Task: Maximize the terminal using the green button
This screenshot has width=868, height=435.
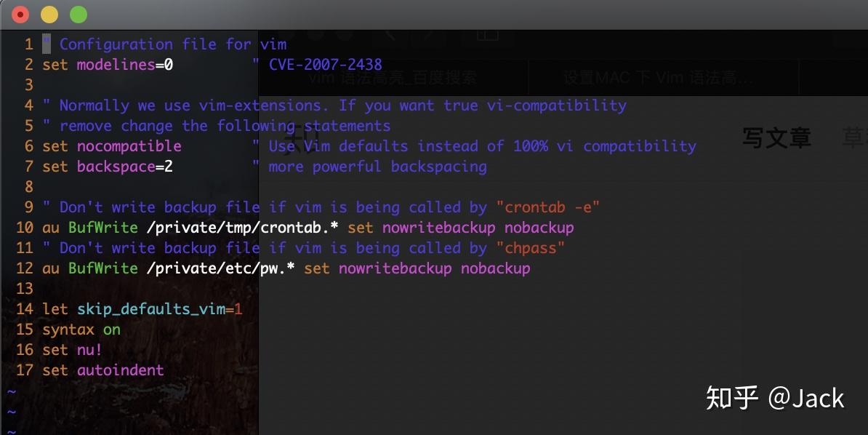Action: (x=78, y=15)
